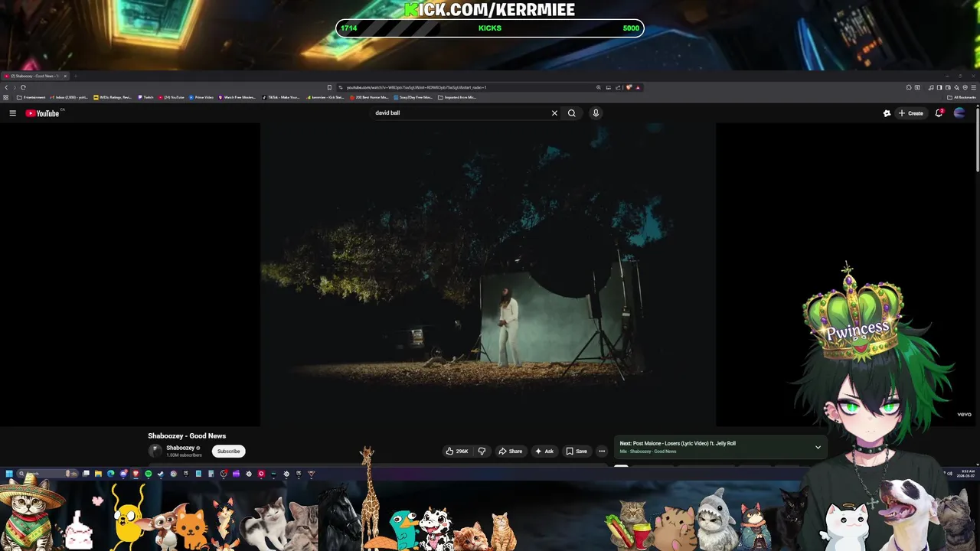Open the YouTube hamburger guide menu
The height and width of the screenshot is (551, 980).
pyautogui.click(x=12, y=113)
